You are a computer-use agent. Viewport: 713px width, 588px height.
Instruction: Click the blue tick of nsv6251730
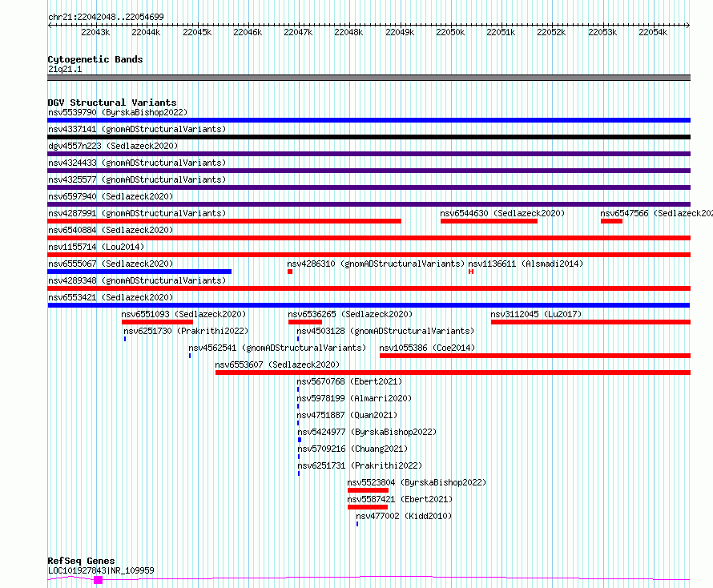[x=125, y=339]
